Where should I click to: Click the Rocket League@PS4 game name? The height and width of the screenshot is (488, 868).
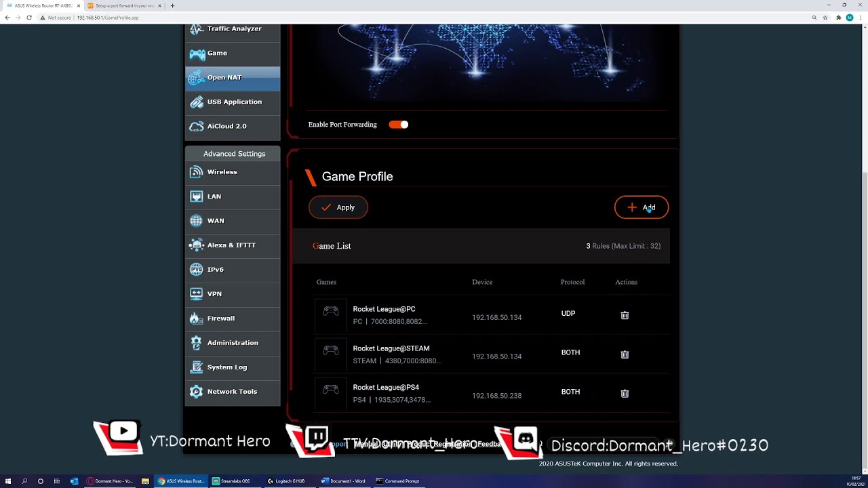coord(386,388)
